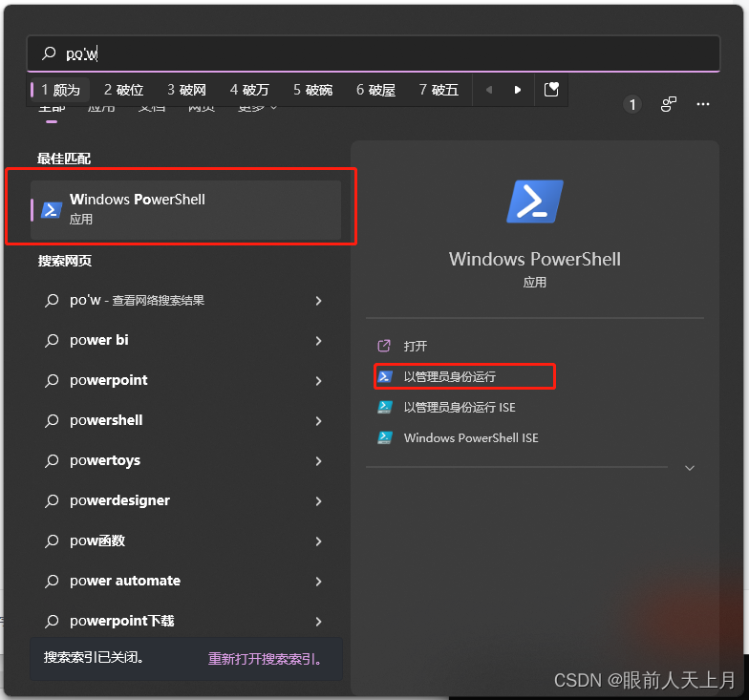This screenshot has height=700, width=749.
Task: Expand arrow for powerdesigner suggestion
Action: tap(319, 500)
